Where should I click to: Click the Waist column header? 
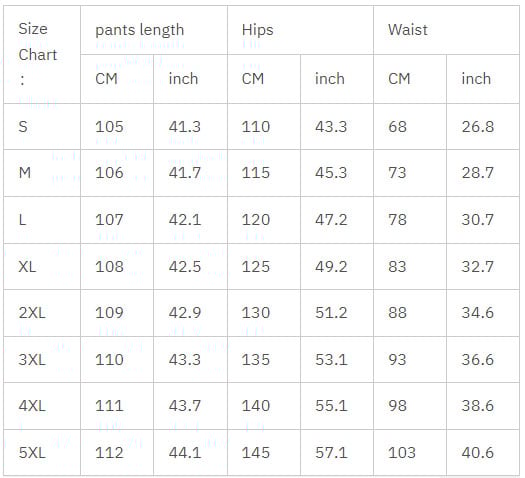coord(446,30)
